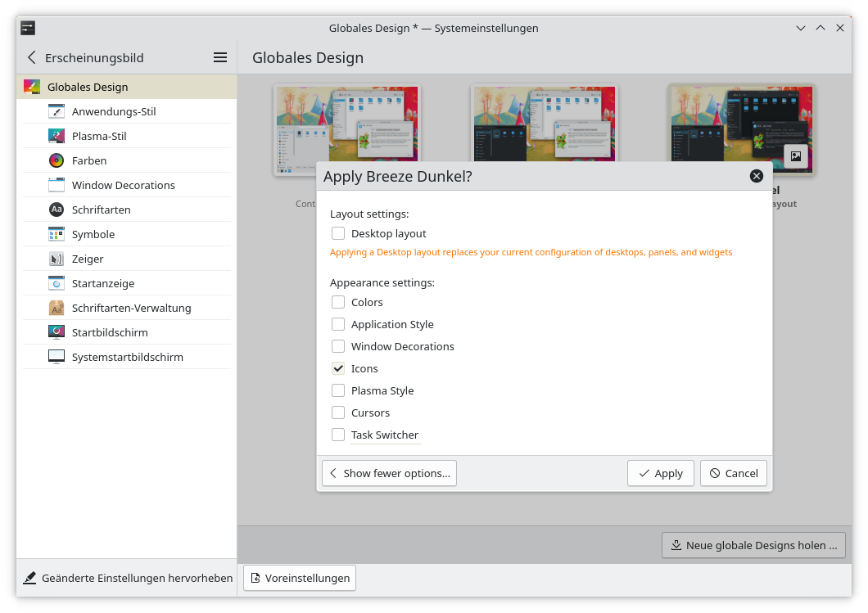Viewport: 868px width, 613px height.
Task: Select Globales Design sidebar entry
Action: [127, 87]
